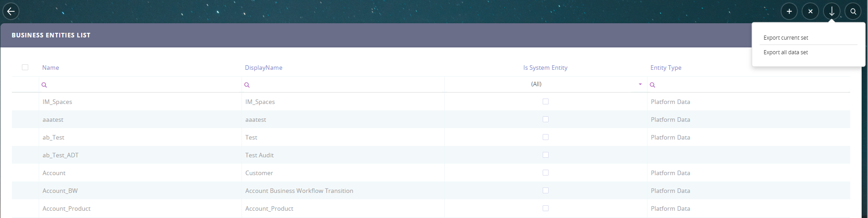The height and width of the screenshot is (218, 868).
Task: Open the Account_BW row
Action: click(x=60, y=191)
